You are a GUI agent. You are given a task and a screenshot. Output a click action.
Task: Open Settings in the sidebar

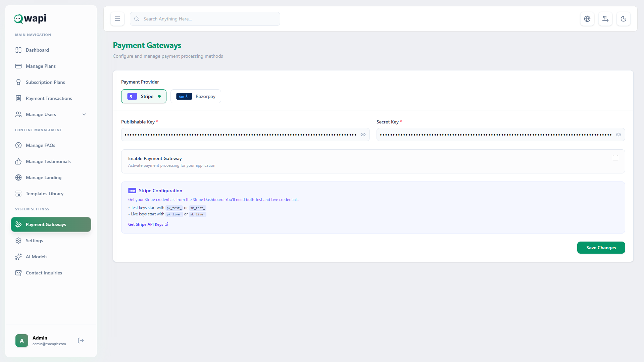click(34, 241)
